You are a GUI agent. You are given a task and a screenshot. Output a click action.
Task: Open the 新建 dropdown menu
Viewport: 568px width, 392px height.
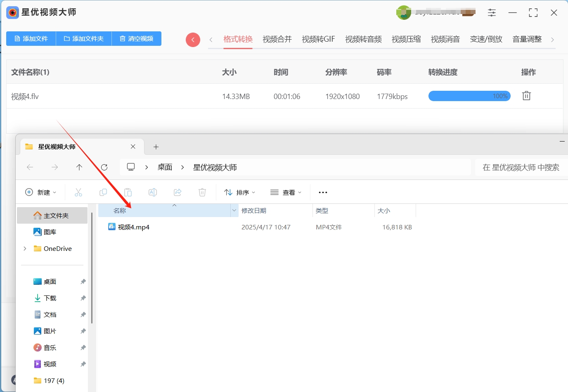tap(41, 192)
